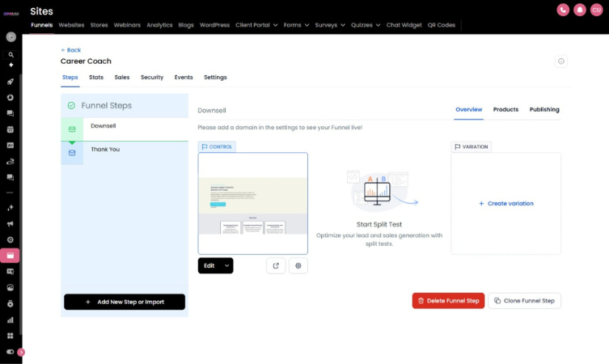Click the control page thumbnail preview
The image size is (609, 364).
pos(252,203)
